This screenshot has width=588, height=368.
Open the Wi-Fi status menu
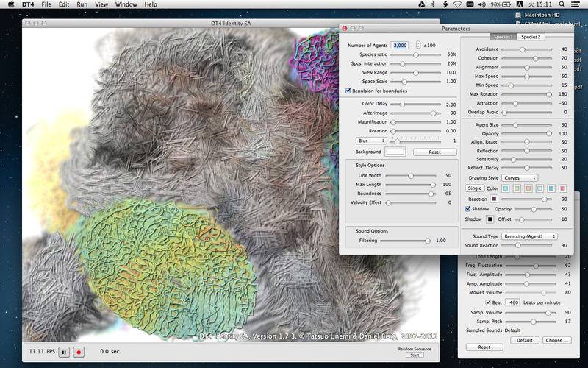[457, 4]
